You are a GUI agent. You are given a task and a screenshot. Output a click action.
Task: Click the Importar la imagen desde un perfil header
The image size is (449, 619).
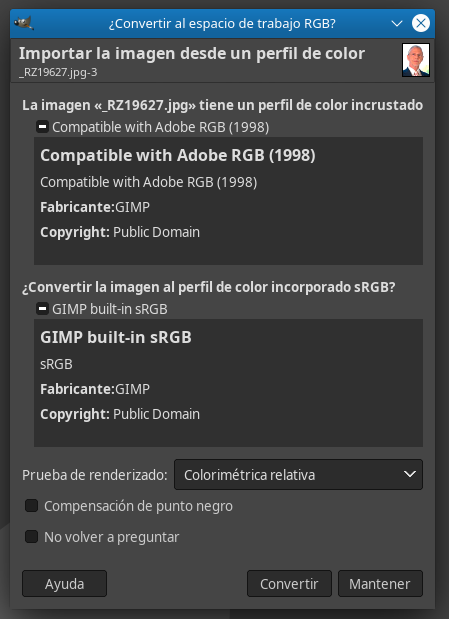tap(192, 53)
